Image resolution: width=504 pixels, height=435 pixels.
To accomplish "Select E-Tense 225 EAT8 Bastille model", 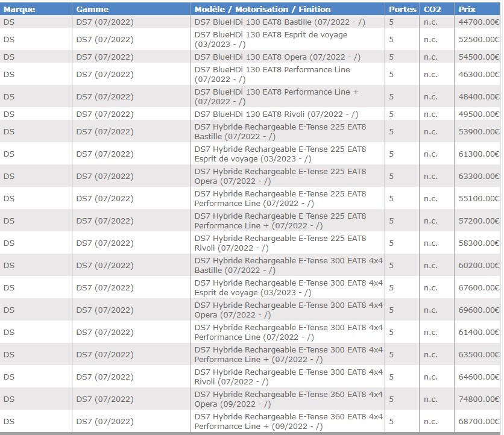I will tap(280, 131).
